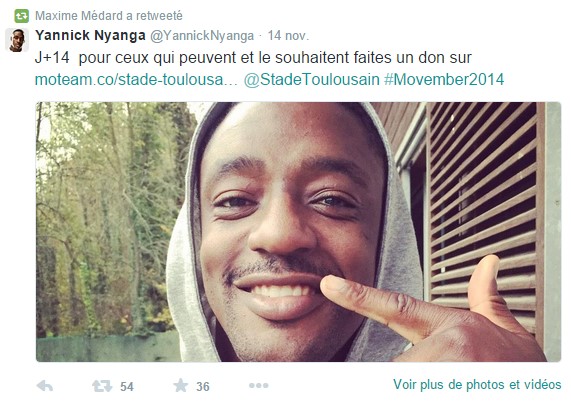Select Voir plus de photos et vidéos

[477, 384]
